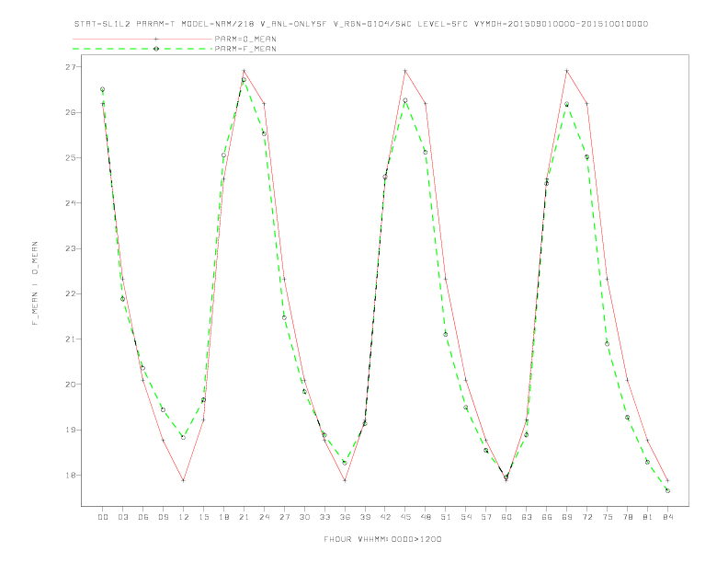Click y-axis tick value 21
Viewport: 728px width, 563px height.
click(x=70, y=339)
